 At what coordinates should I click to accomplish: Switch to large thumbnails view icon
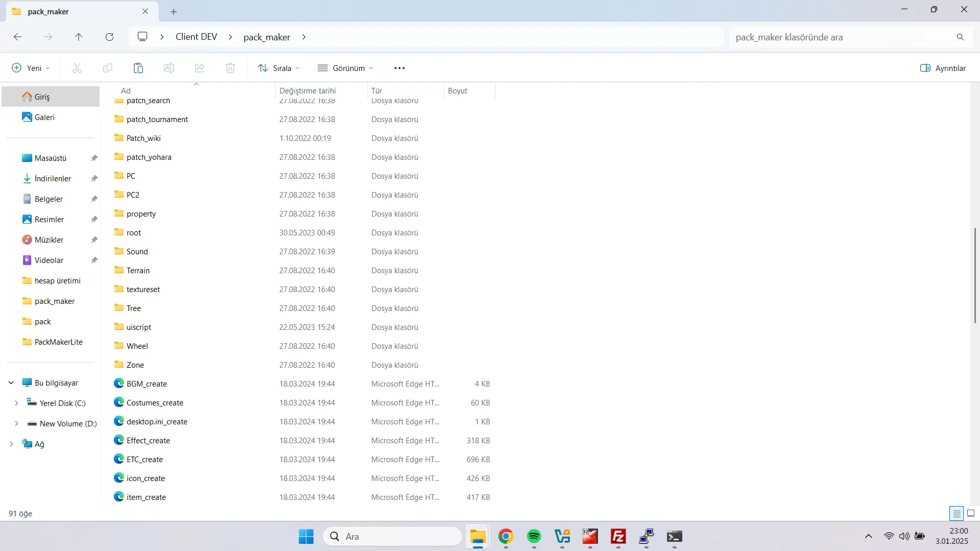[971, 513]
